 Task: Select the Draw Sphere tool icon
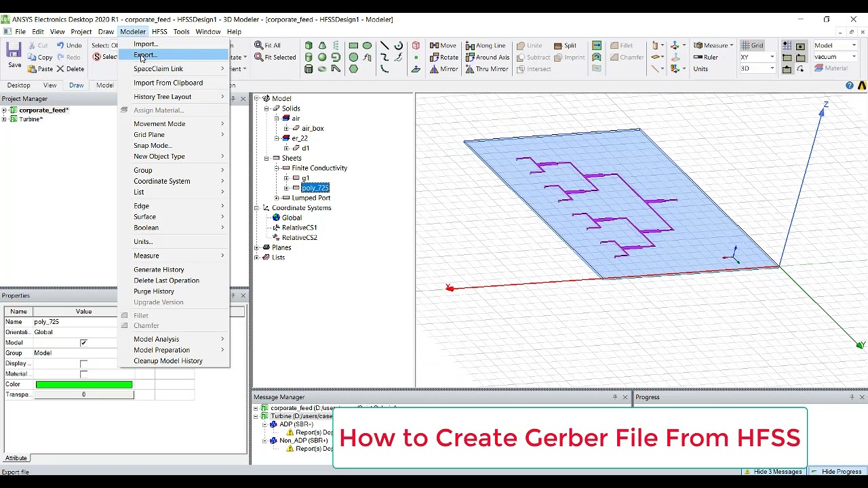click(322, 58)
